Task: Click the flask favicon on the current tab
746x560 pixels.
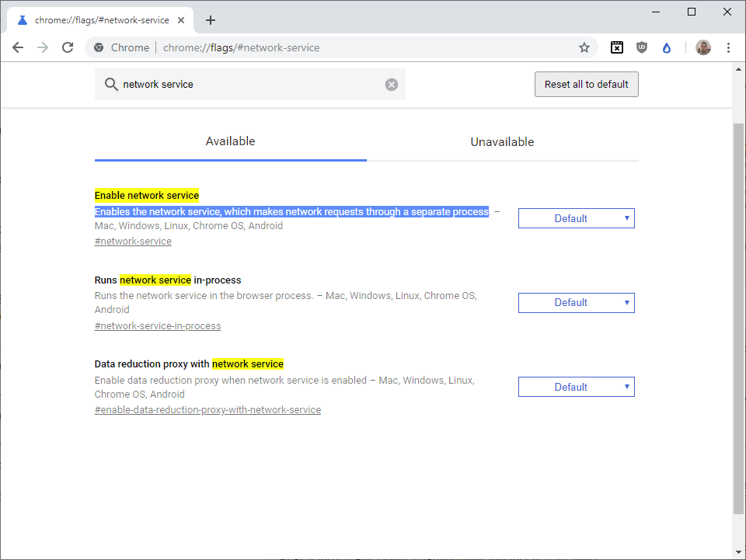Action: tap(22, 19)
